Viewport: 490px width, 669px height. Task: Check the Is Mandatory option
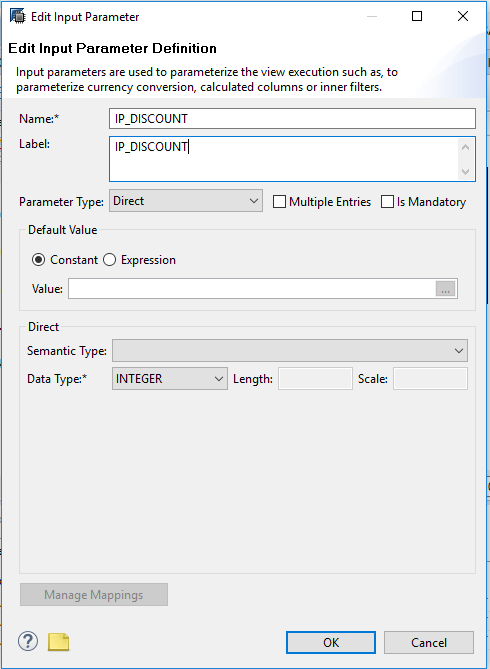(387, 201)
